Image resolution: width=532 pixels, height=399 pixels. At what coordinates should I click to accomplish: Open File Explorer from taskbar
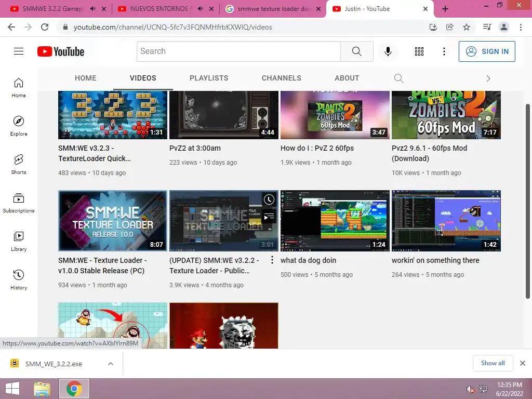coord(42,389)
